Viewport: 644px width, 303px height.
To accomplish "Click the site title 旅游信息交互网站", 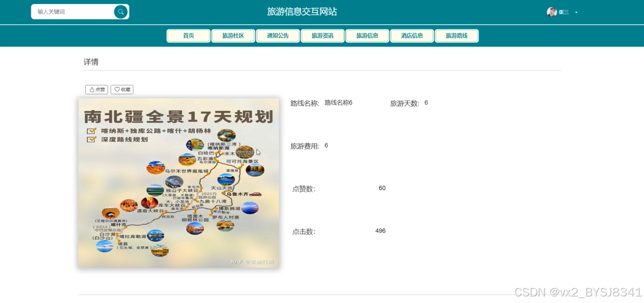I will tap(302, 12).
